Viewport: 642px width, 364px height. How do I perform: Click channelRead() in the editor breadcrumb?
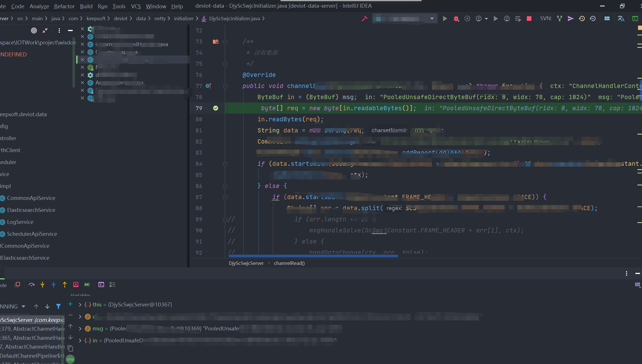[289, 263]
